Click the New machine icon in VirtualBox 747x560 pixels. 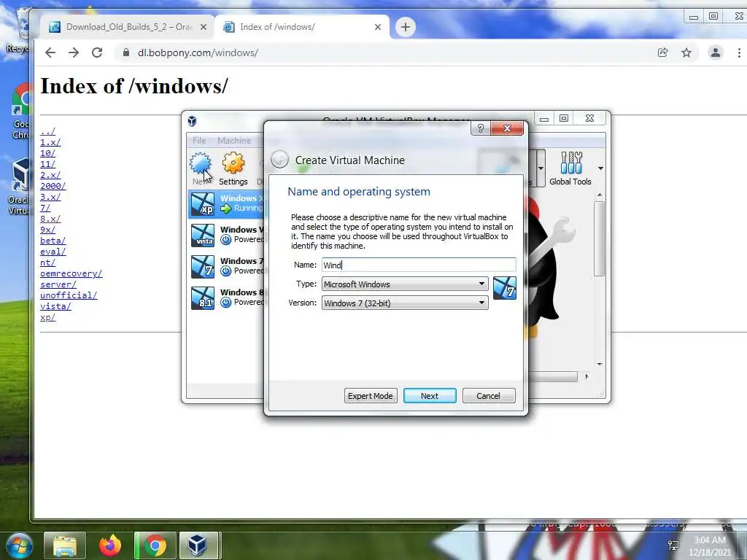200,168
